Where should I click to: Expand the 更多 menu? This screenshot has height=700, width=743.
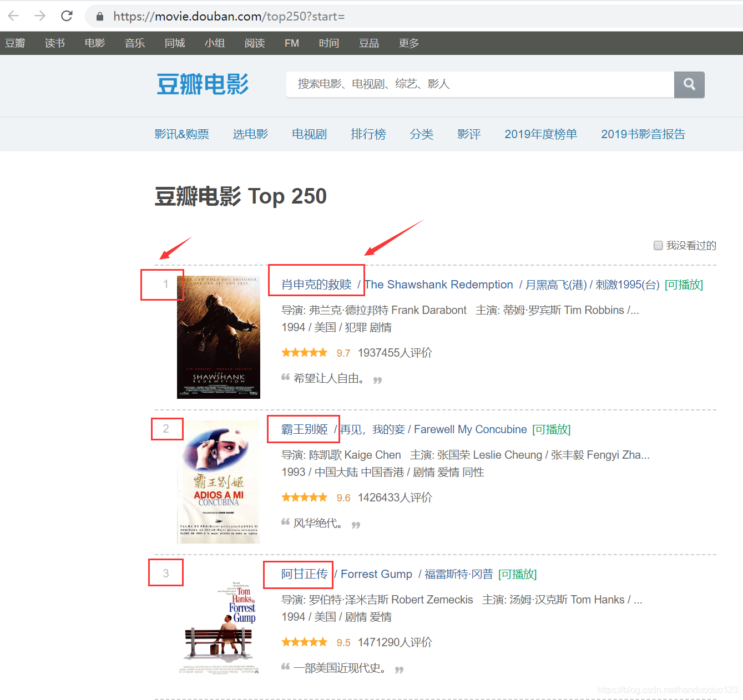point(409,43)
